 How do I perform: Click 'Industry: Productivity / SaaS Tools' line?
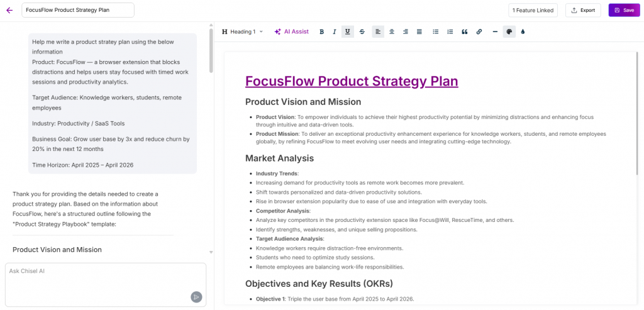coord(79,123)
